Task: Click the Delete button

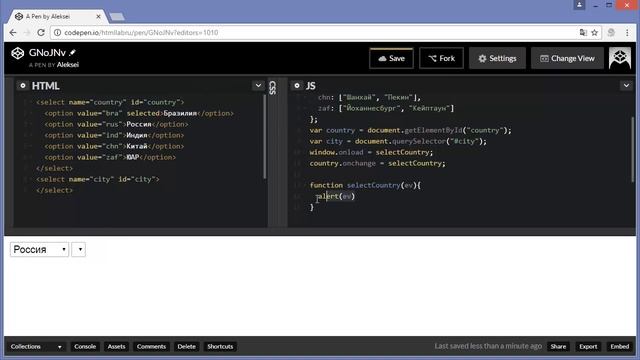Action: coord(187,347)
